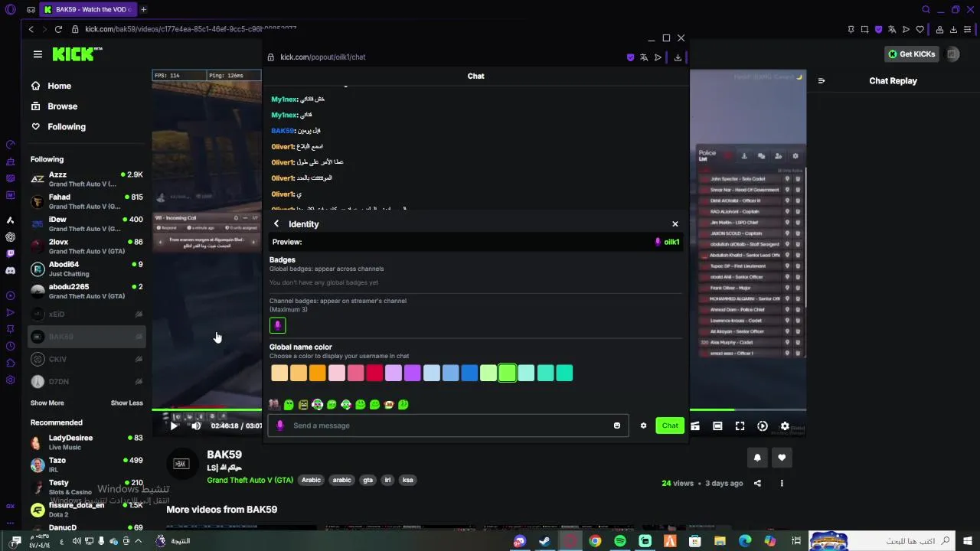Select the gta tag
980x551 pixels.
(368, 481)
